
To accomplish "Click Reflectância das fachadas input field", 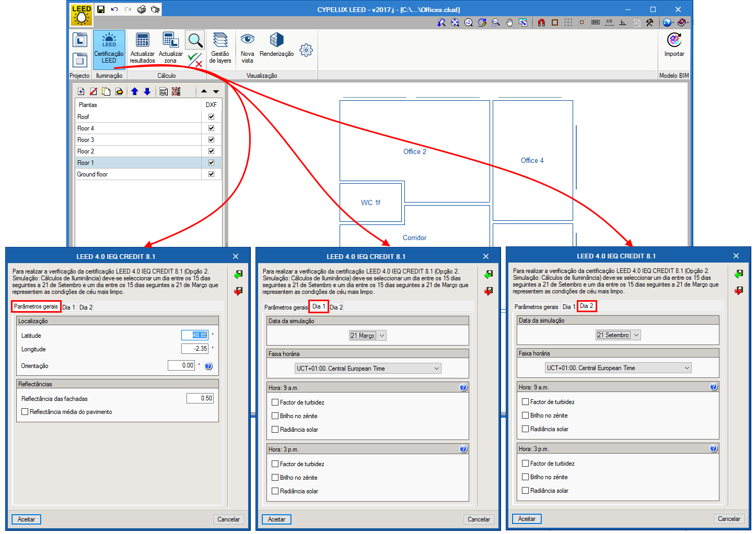I will (200, 398).
